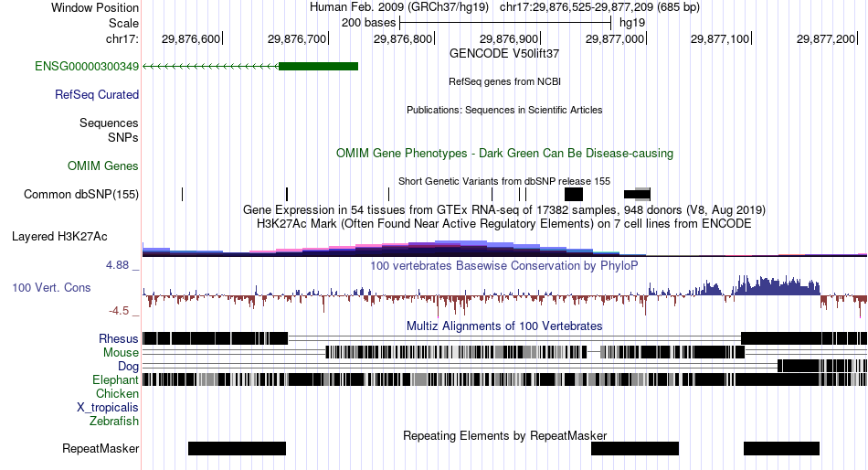Open the RefSeq Curated track label
The image size is (868, 470).
coord(97,95)
